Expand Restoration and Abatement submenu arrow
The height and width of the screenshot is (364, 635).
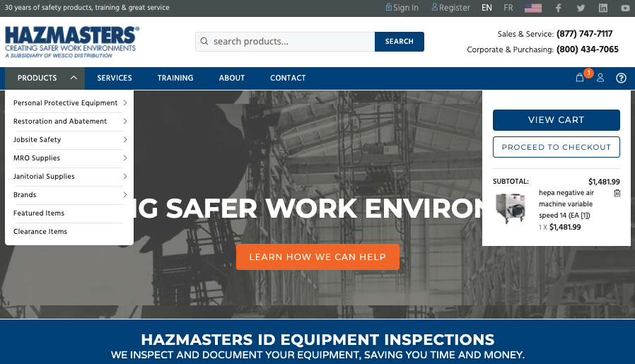point(125,121)
